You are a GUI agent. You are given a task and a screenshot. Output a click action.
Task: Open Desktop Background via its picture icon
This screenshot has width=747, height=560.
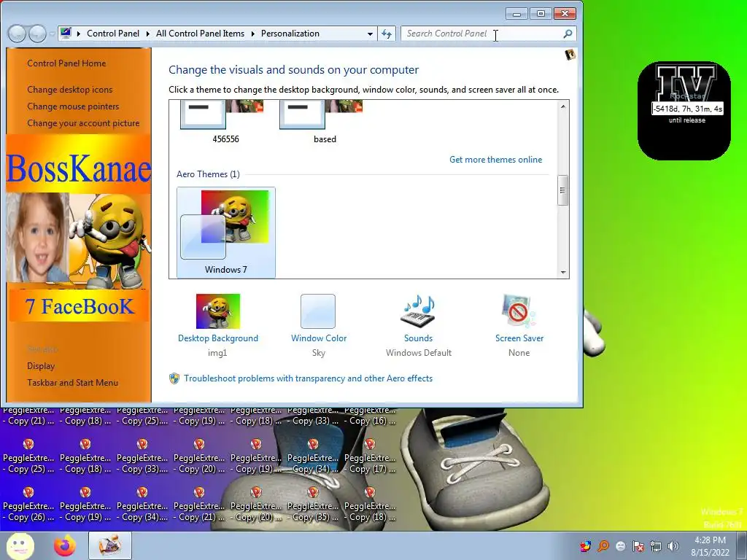[217, 311]
